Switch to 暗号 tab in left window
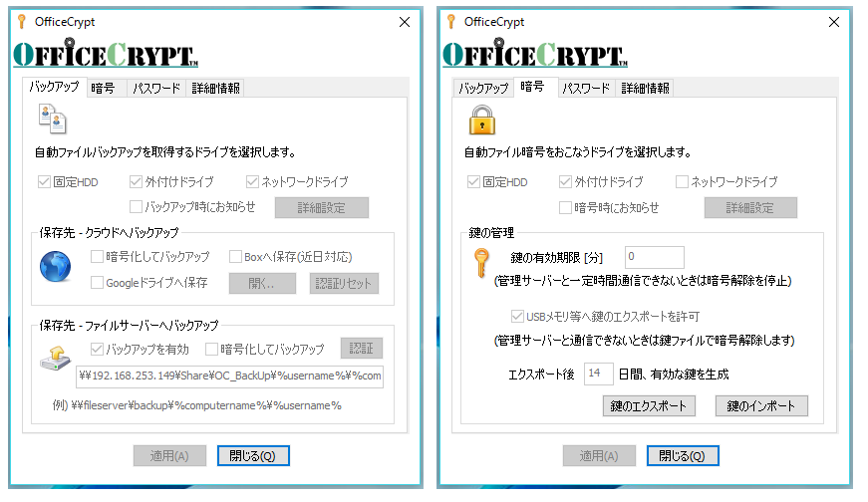This screenshot has width=868, height=502. 107,89
